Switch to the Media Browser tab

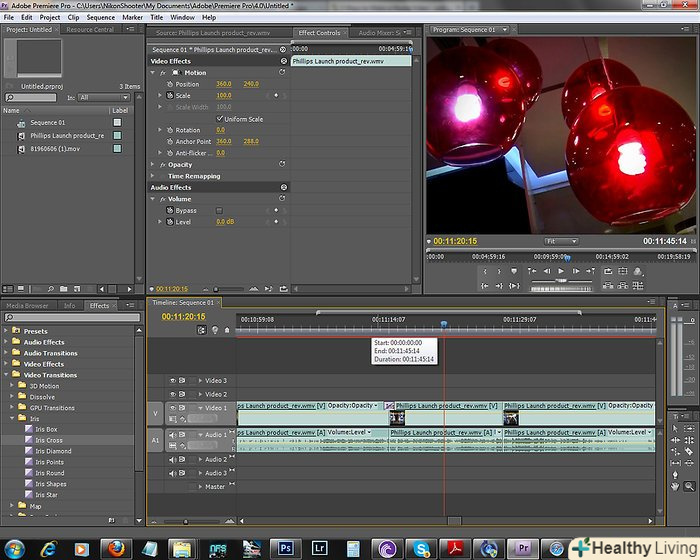coord(27,306)
